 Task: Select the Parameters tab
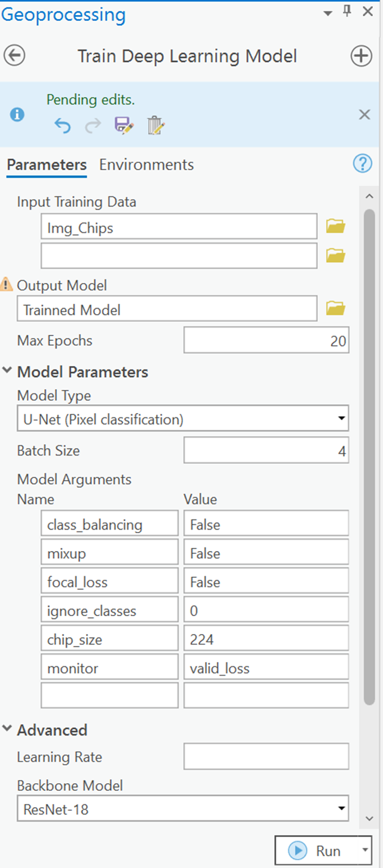point(47,165)
